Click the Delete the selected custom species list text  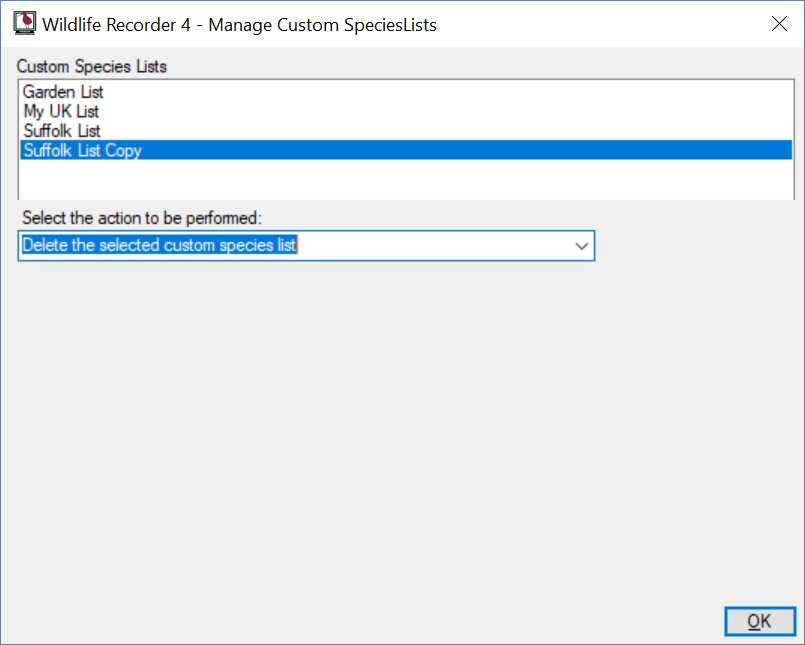(x=160, y=245)
